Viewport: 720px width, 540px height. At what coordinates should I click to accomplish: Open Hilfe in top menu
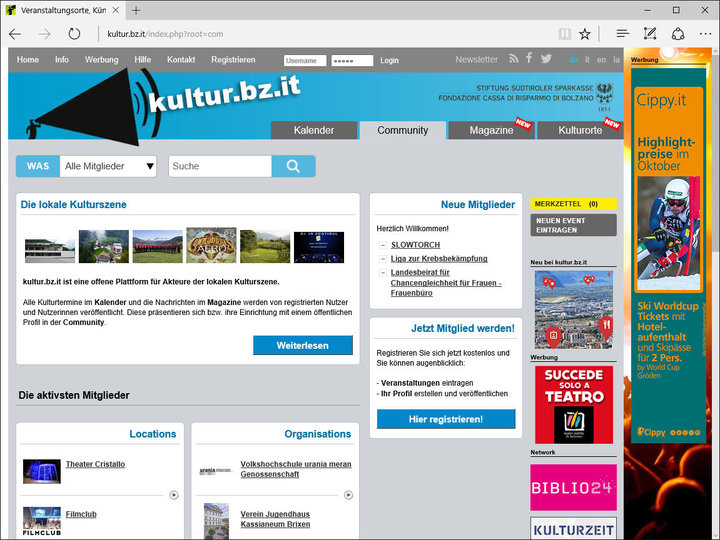point(142,60)
